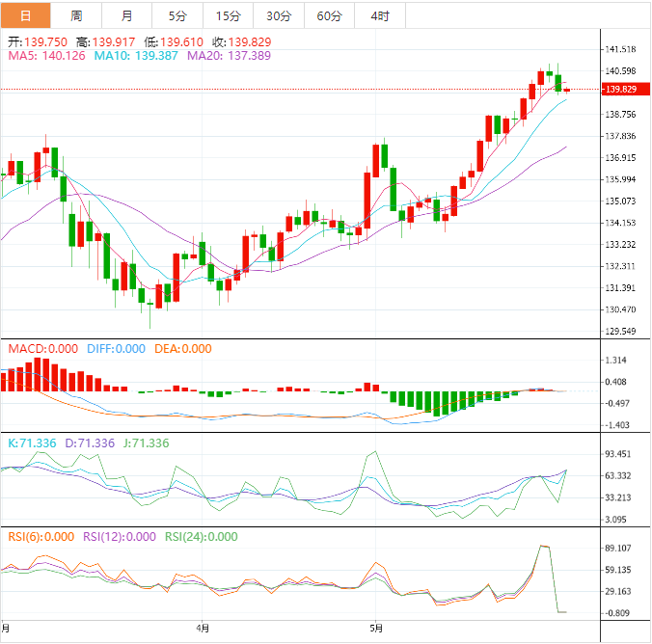This screenshot has width=652, height=644.
Task: Click the 4月 date axis label
Action: [x=203, y=629]
